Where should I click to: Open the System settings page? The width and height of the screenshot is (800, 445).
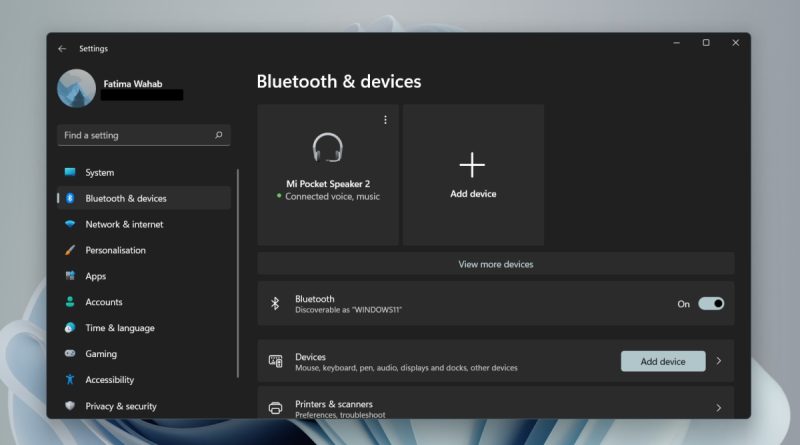(144, 172)
